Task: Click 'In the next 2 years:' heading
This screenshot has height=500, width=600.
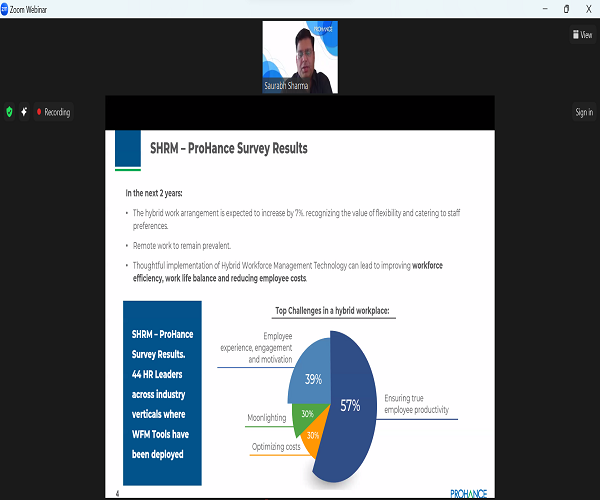Action: point(154,193)
